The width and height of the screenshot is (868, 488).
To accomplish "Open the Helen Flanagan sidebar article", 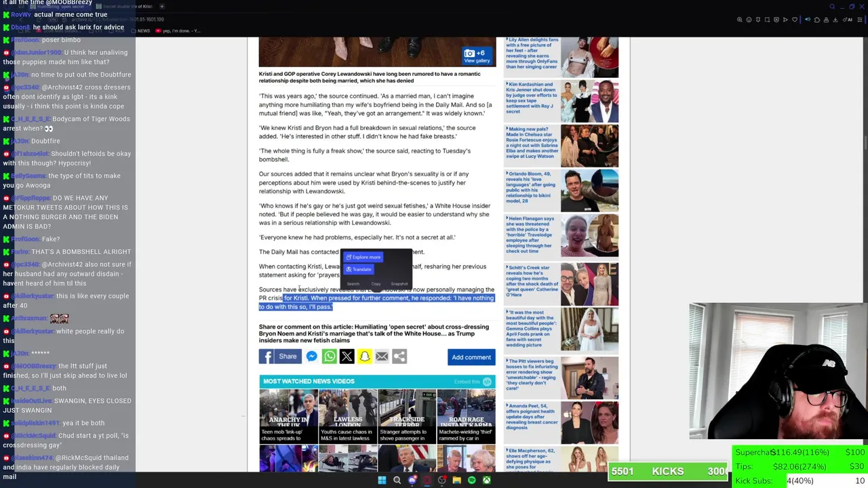I will pos(561,236).
